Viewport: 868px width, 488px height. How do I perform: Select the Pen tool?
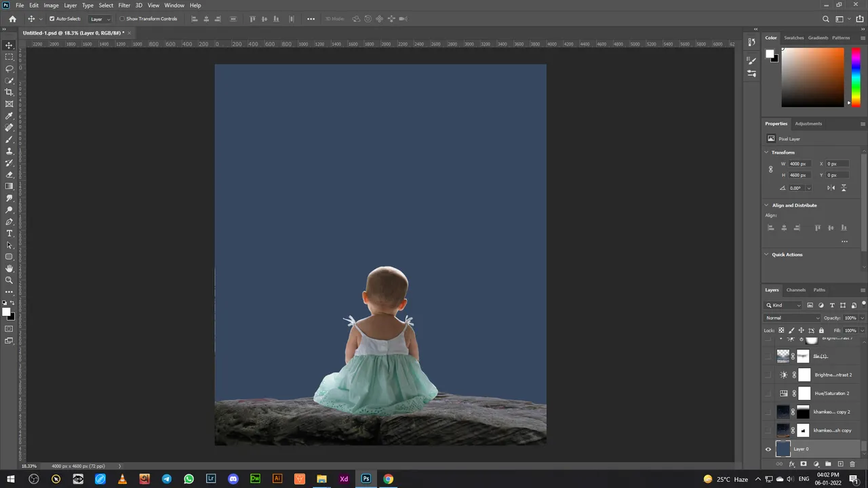[x=9, y=222]
